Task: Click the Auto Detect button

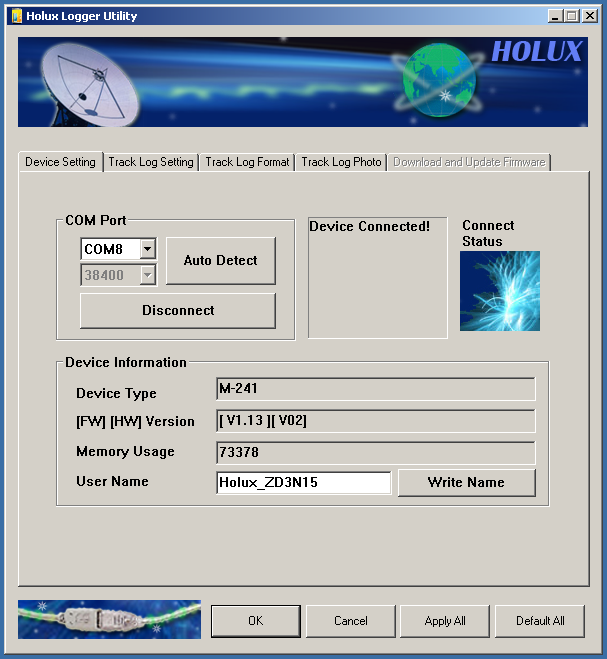Action: point(221,261)
